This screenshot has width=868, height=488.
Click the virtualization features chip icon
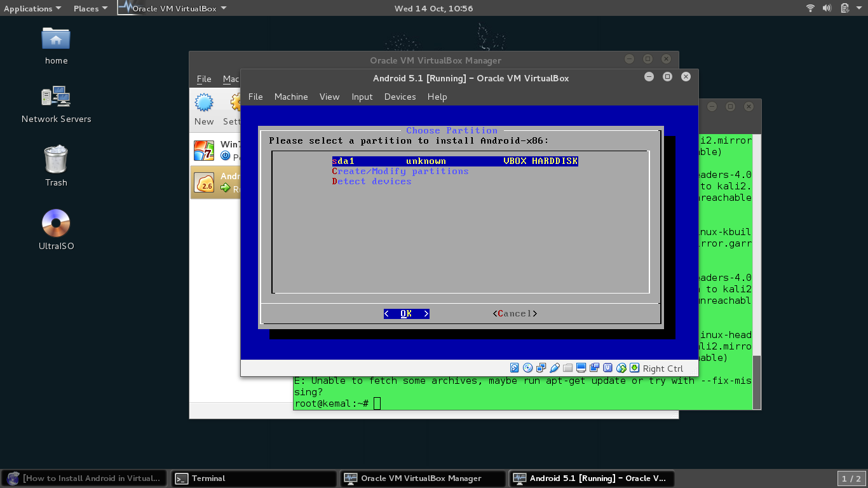pyautogui.click(x=608, y=368)
